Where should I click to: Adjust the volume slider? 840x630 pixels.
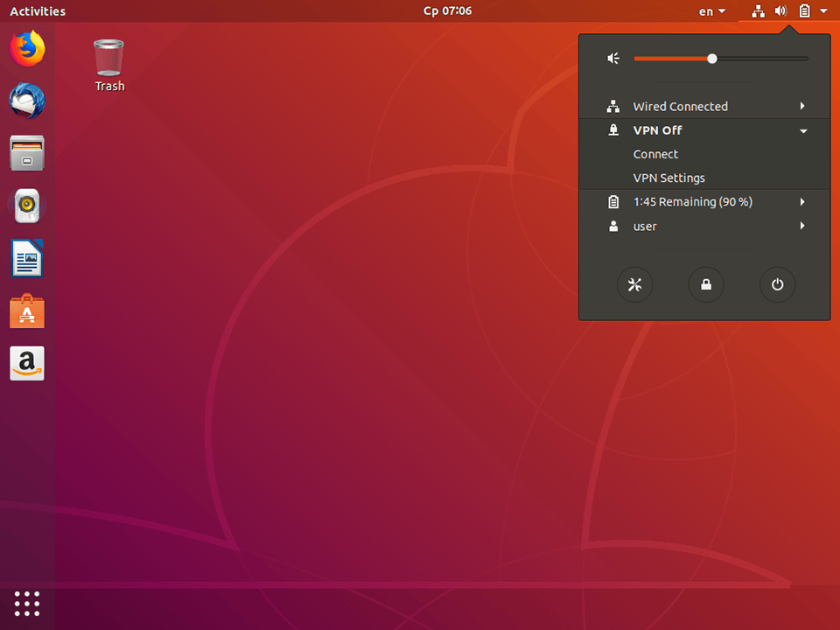pos(711,59)
